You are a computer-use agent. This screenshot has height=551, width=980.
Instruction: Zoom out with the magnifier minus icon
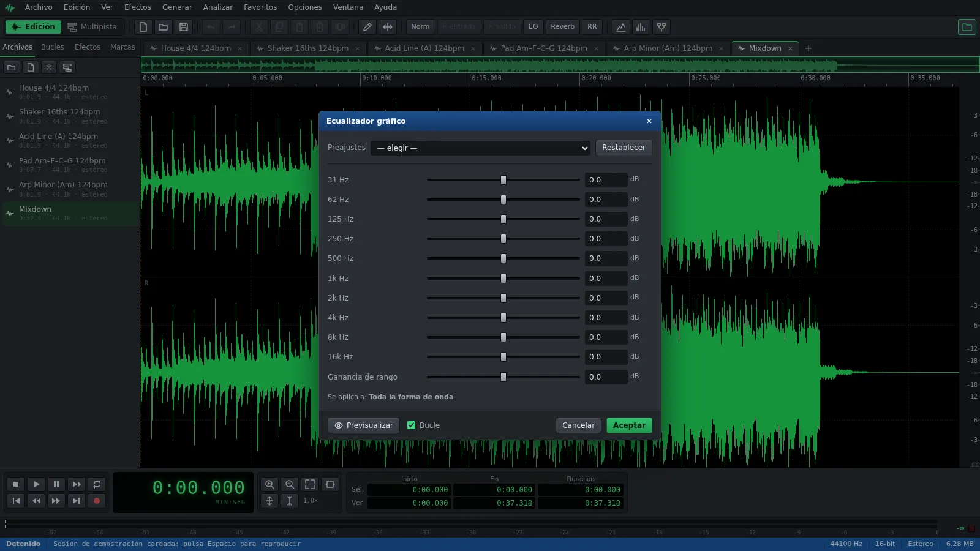click(290, 484)
